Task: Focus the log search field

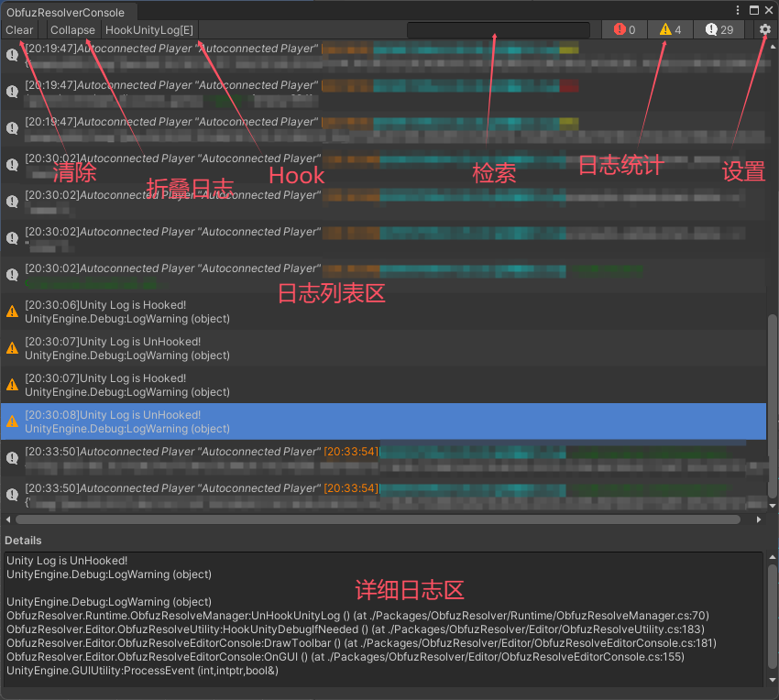Action: pos(499,30)
